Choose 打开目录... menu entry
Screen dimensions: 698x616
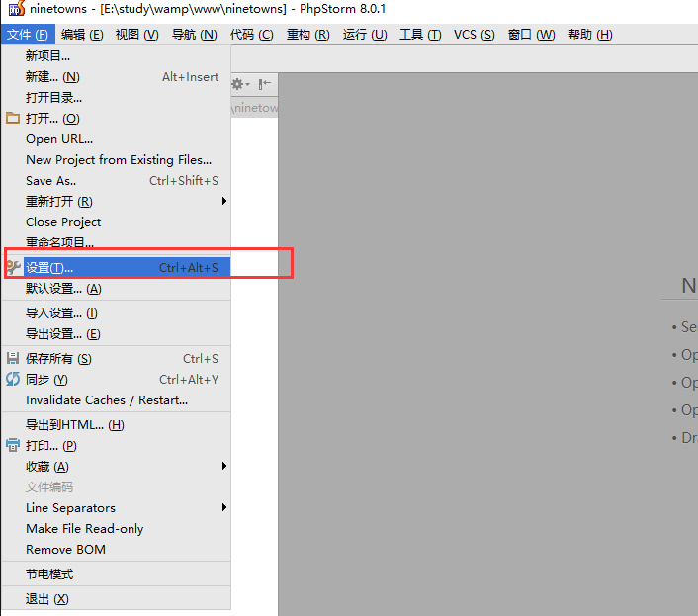point(117,97)
